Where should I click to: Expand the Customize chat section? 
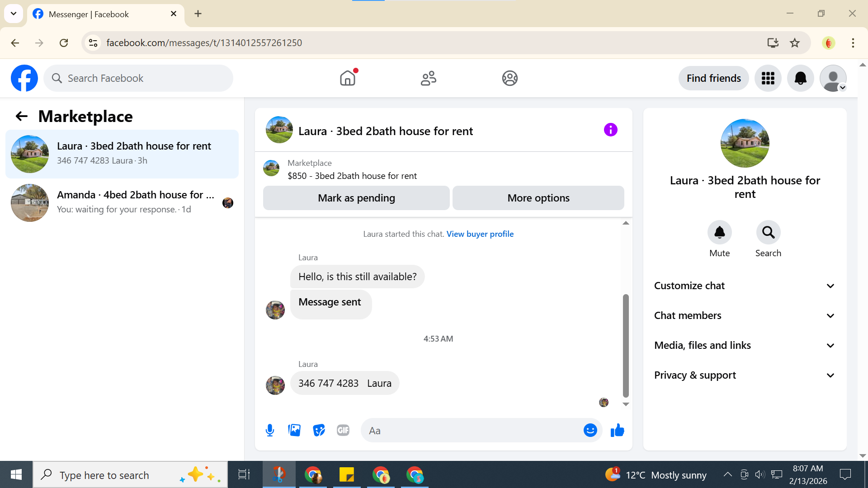point(744,286)
